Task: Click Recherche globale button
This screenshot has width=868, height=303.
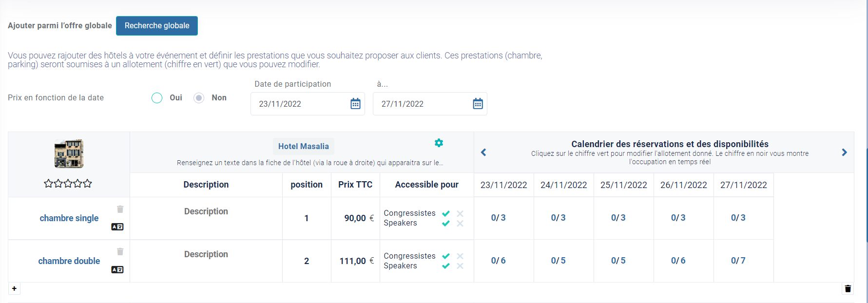Action: (x=157, y=26)
